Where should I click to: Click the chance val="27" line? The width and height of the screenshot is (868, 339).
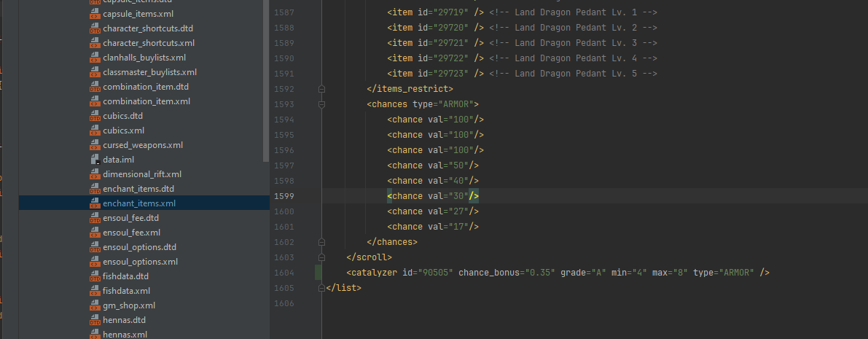pyautogui.click(x=433, y=211)
